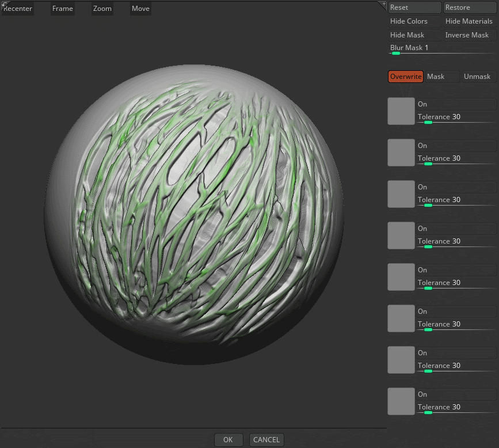Click the first slot's Tolerance 30 slider
Image resolution: width=499 pixels, height=448 pixels.
pyautogui.click(x=456, y=119)
